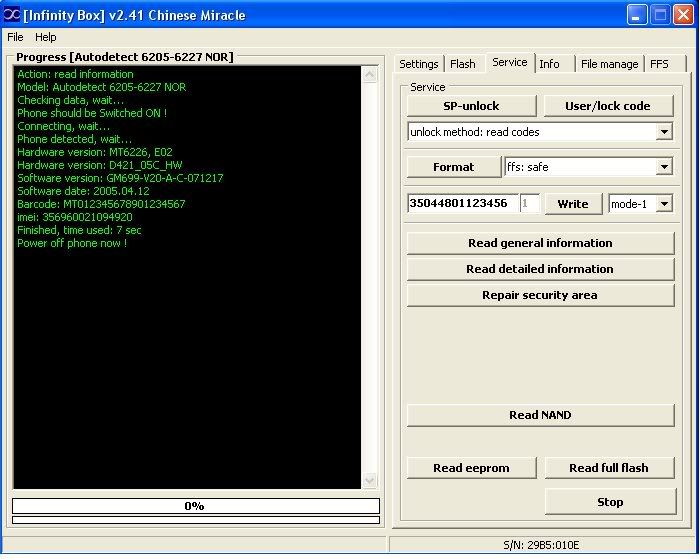Click the log scrollbar down arrow
Image resolution: width=700 pixels, height=559 pixels.
369,480
